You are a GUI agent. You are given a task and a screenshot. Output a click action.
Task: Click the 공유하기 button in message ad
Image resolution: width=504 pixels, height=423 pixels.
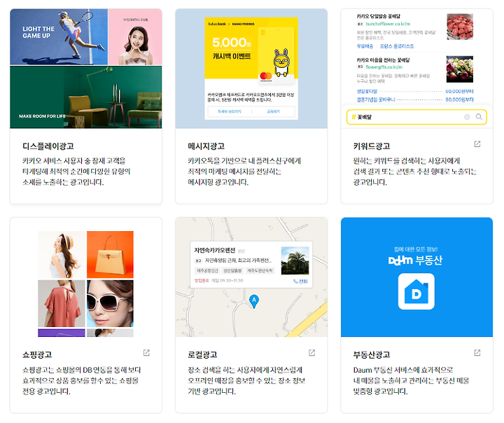273,111
